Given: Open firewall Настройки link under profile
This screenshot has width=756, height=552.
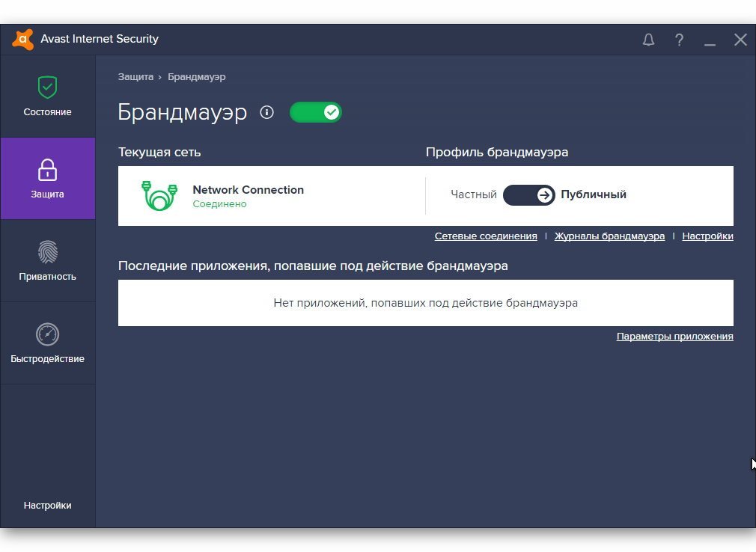Looking at the screenshot, I should pos(708,236).
